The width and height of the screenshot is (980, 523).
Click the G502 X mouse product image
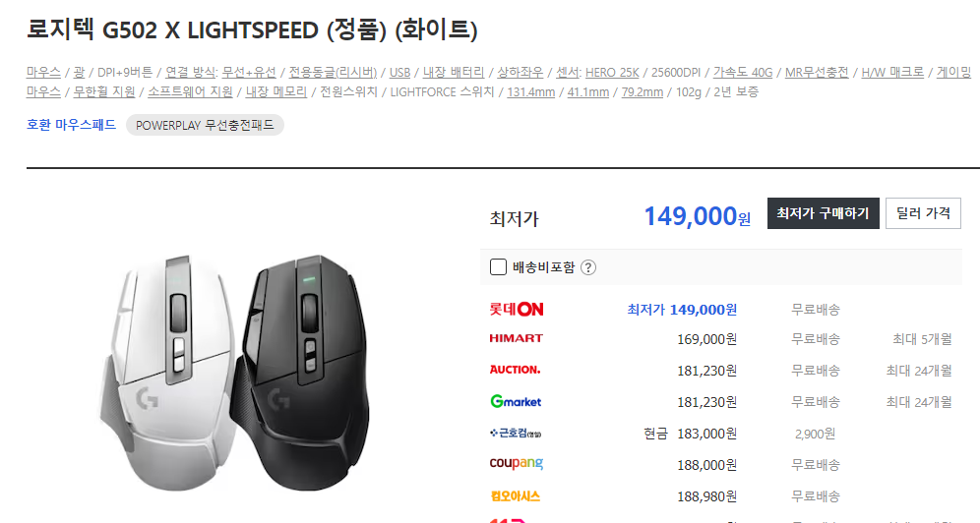[235, 373]
